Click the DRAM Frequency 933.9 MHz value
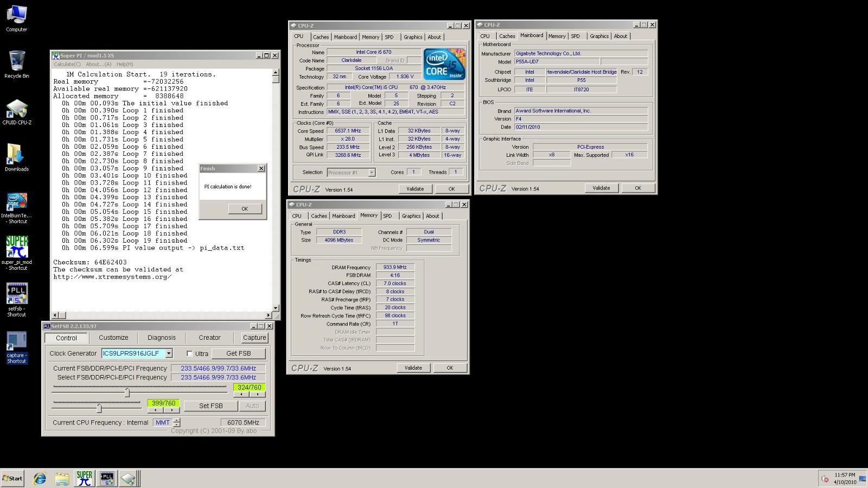The width and height of the screenshot is (868, 488). click(x=395, y=267)
